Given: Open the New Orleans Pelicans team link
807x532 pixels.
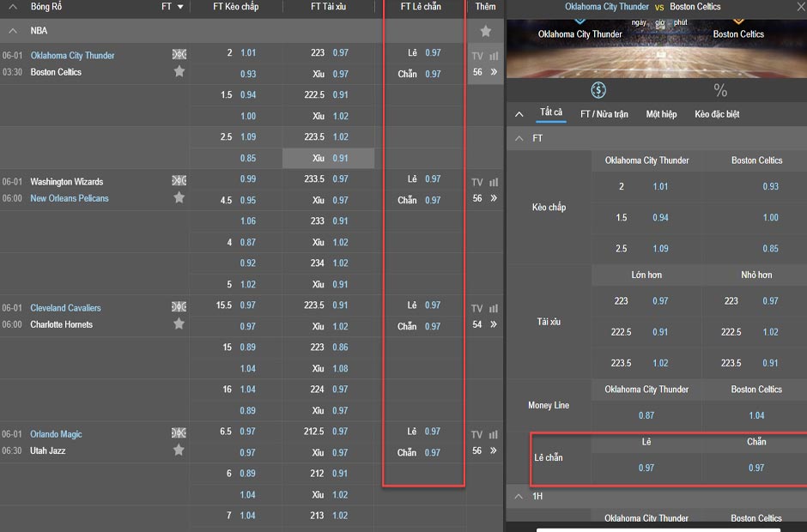Looking at the screenshot, I should (70, 198).
